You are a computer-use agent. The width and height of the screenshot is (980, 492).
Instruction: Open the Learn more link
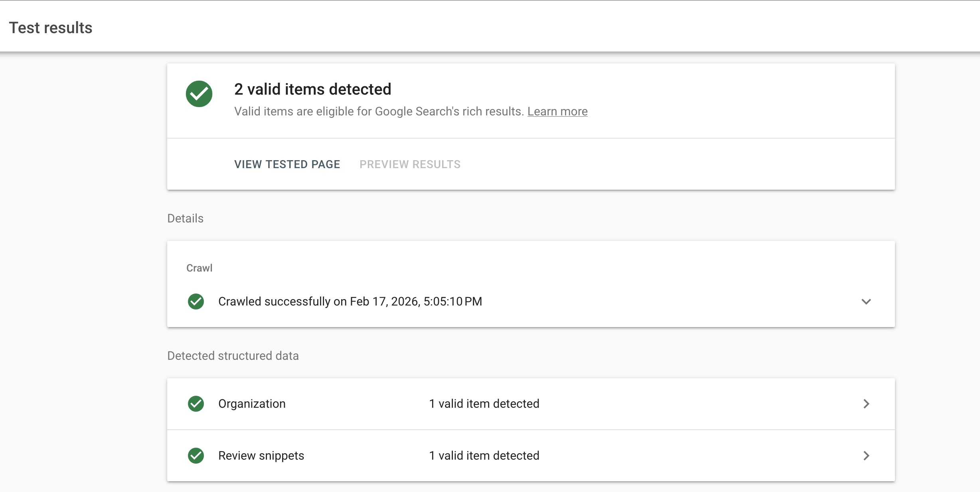[557, 111]
